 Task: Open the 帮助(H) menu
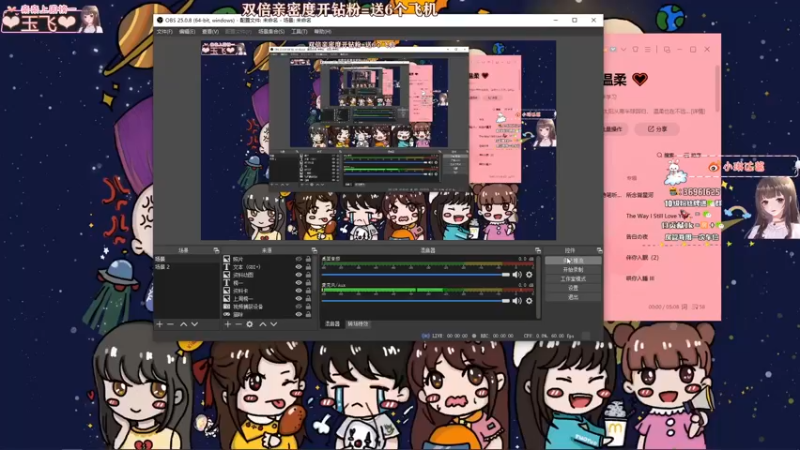322,32
